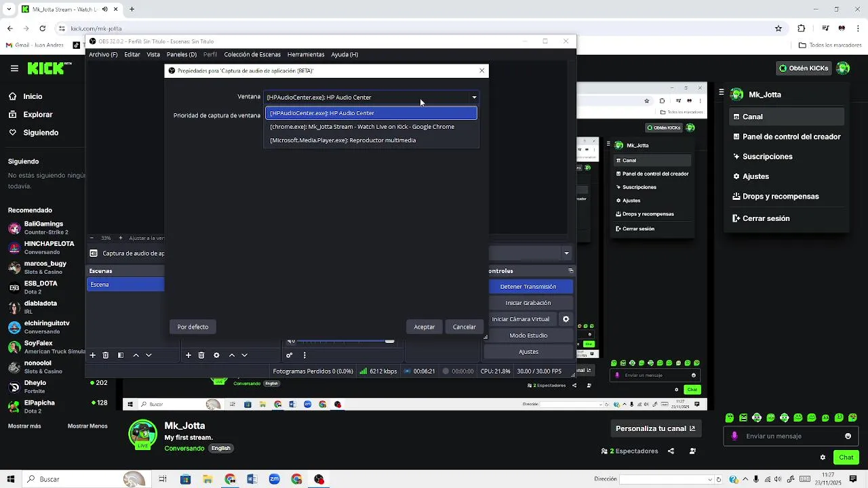Open the audio mixer three-dot menu

click(x=304, y=355)
